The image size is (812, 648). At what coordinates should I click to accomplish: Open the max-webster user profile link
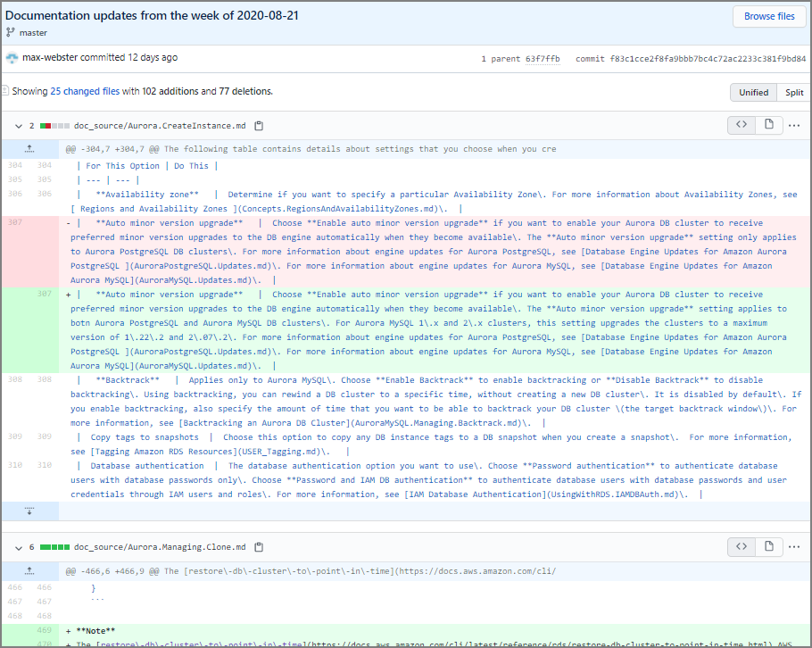(x=50, y=58)
